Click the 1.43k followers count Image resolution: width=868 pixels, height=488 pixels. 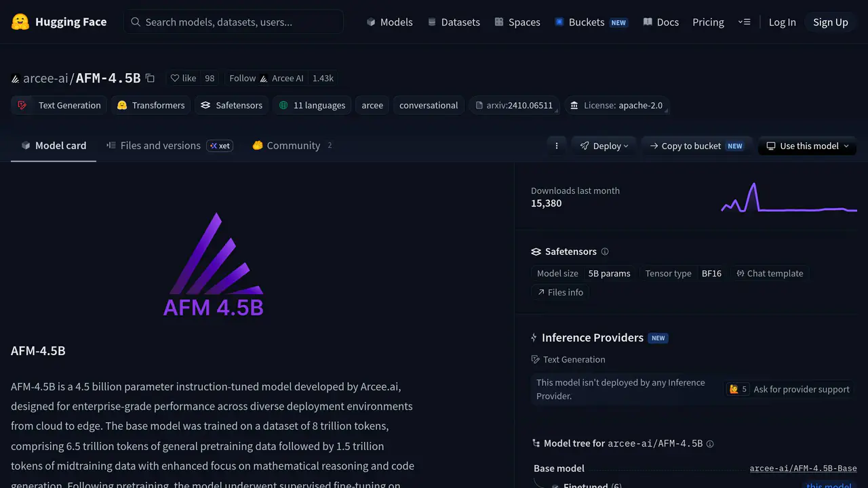(x=323, y=78)
